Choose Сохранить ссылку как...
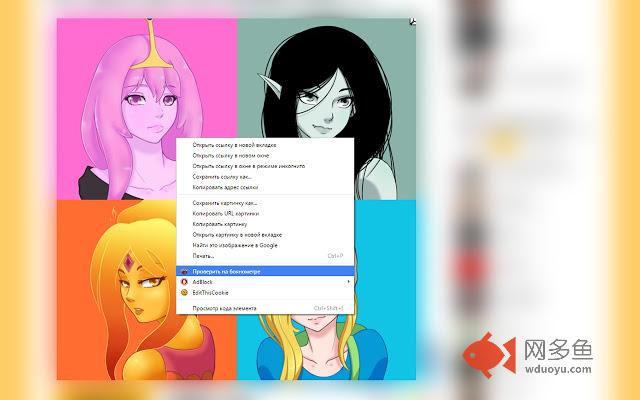 pyautogui.click(x=264, y=177)
